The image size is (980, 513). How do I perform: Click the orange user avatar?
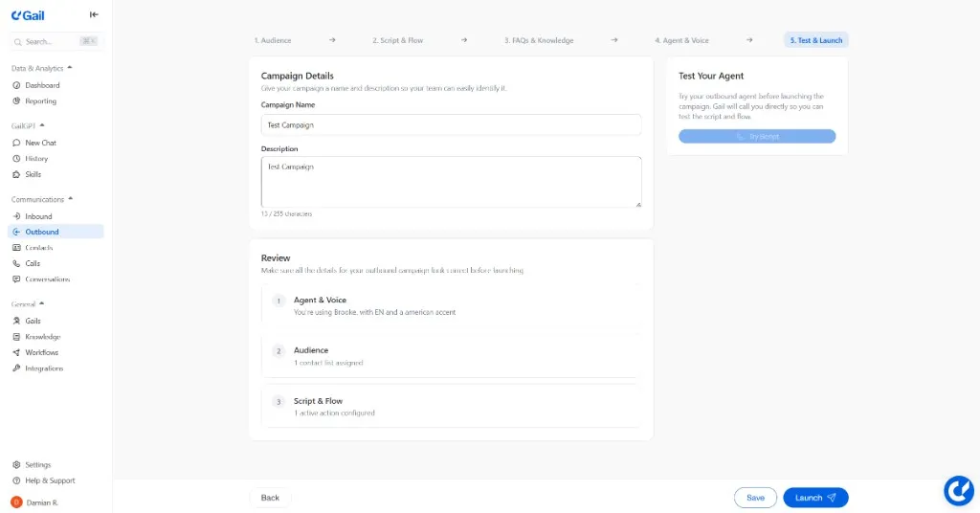coord(16,502)
